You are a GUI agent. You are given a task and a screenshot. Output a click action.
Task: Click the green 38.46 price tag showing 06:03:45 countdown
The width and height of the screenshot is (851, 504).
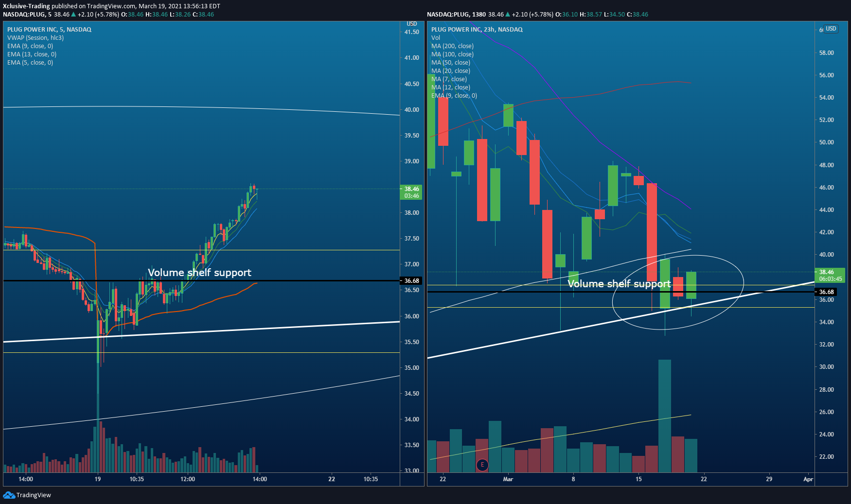click(830, 276)
